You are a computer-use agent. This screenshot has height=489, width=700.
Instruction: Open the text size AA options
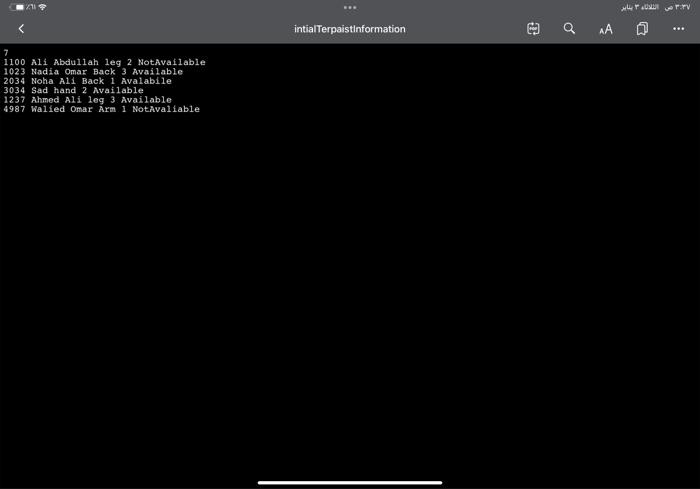point(606,29)
